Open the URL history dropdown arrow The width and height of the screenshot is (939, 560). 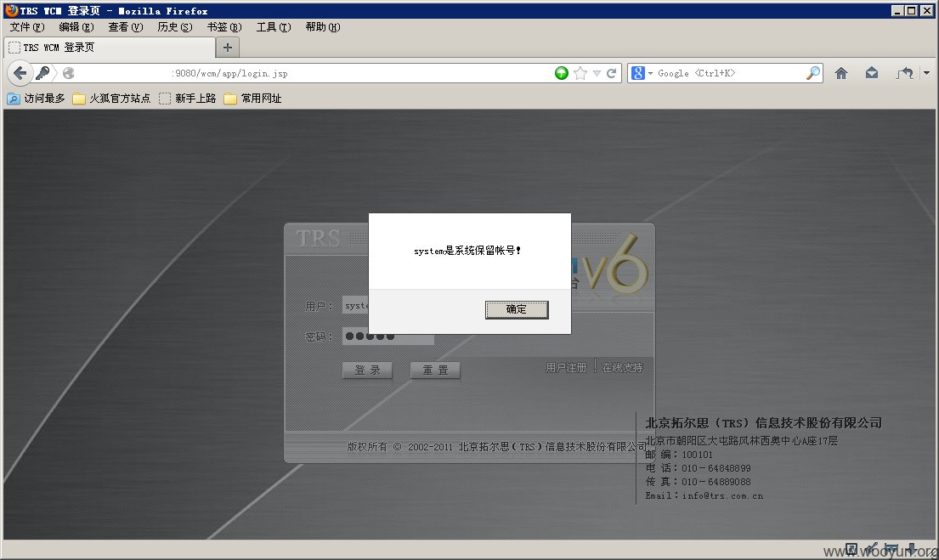(x=597, y=73)
